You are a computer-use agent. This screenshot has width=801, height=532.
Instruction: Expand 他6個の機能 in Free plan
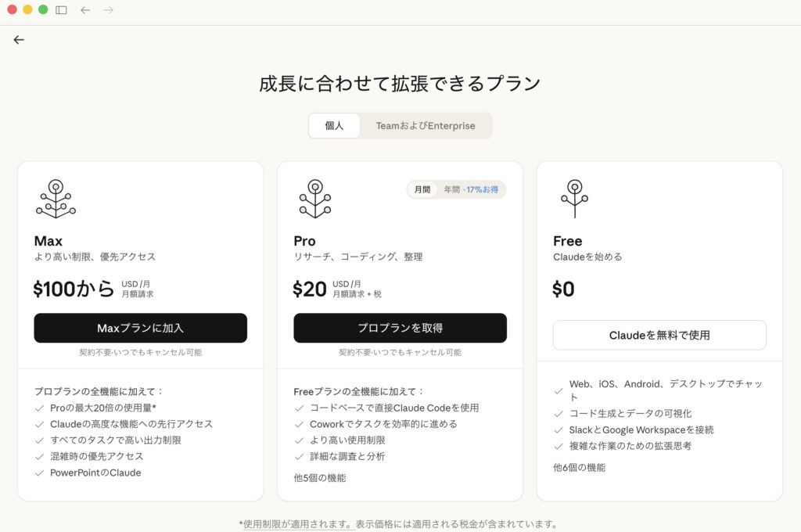pos(579,468)
